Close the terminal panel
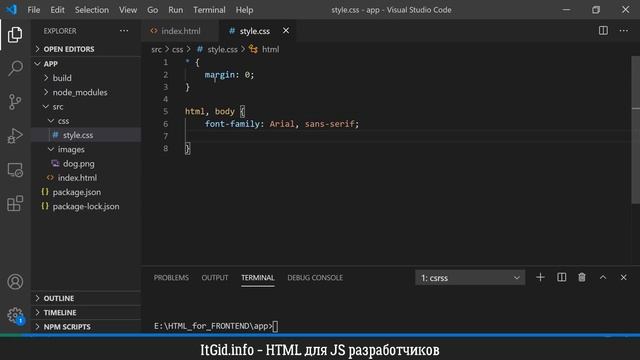The image size is (640, 360). [x=623, y=278]
